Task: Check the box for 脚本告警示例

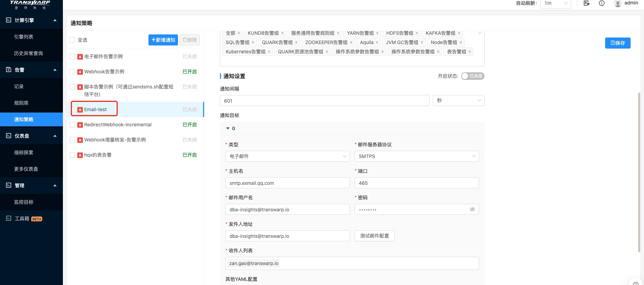Action: pyautogui.click(x=72, y=87)
